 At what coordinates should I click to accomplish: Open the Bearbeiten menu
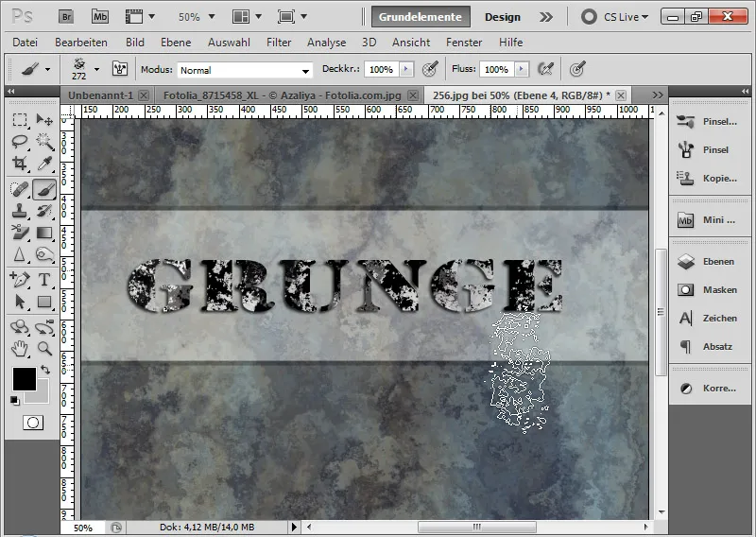[x=81, y=43]
